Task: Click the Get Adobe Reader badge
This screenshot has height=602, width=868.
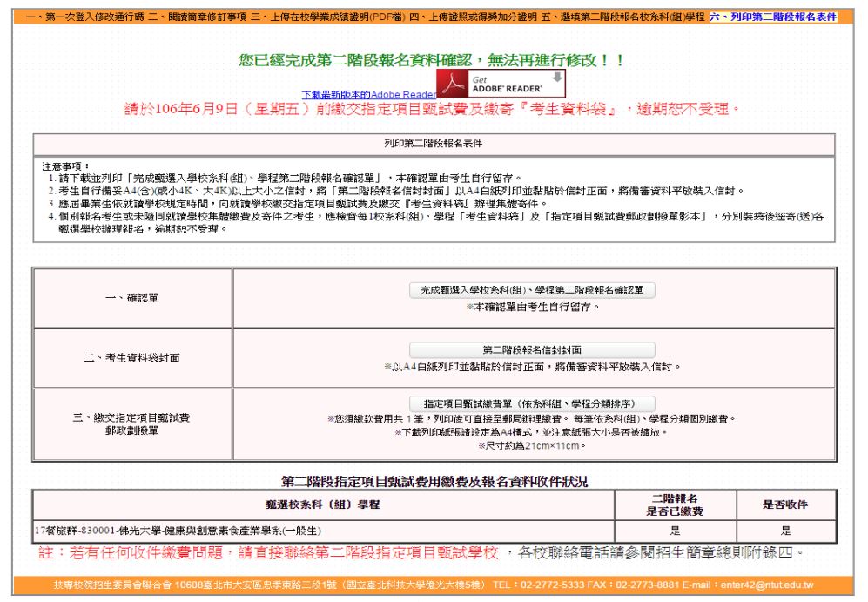Action: (501, 83)
